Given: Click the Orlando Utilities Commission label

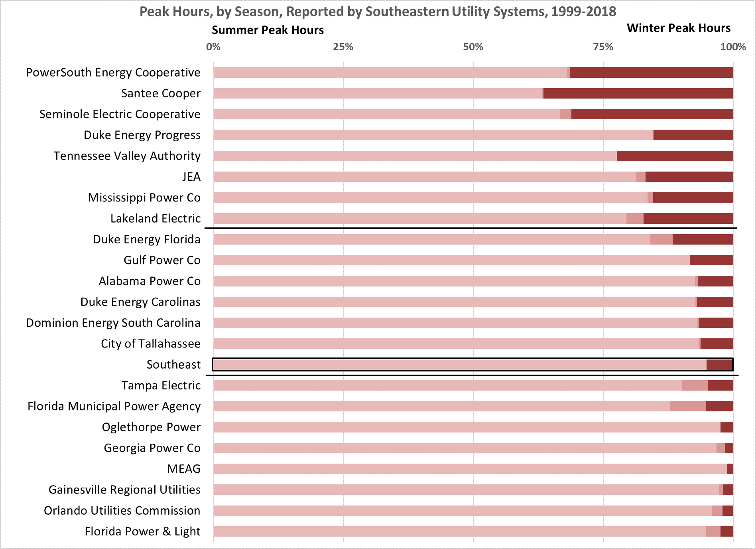Looking at the screenshot, I should pos(122,511).
